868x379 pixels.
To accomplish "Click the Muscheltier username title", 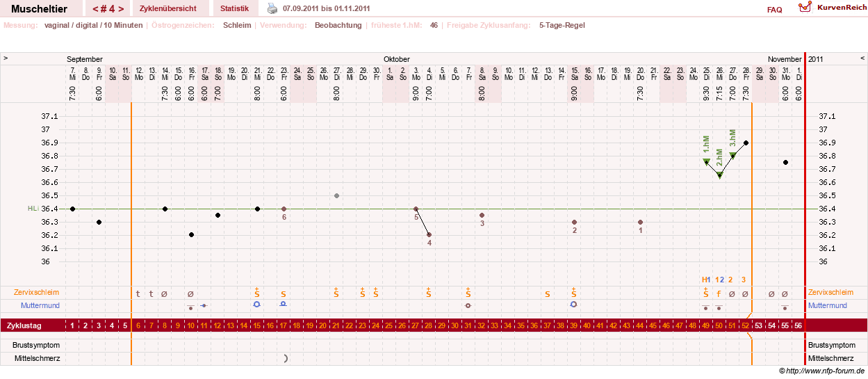I will [39, 9].
